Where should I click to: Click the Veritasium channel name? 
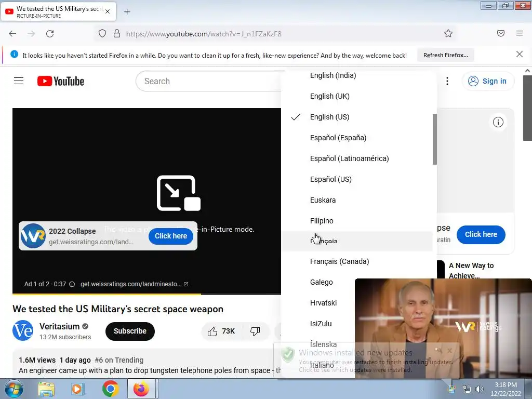click(x=59, y=326)
